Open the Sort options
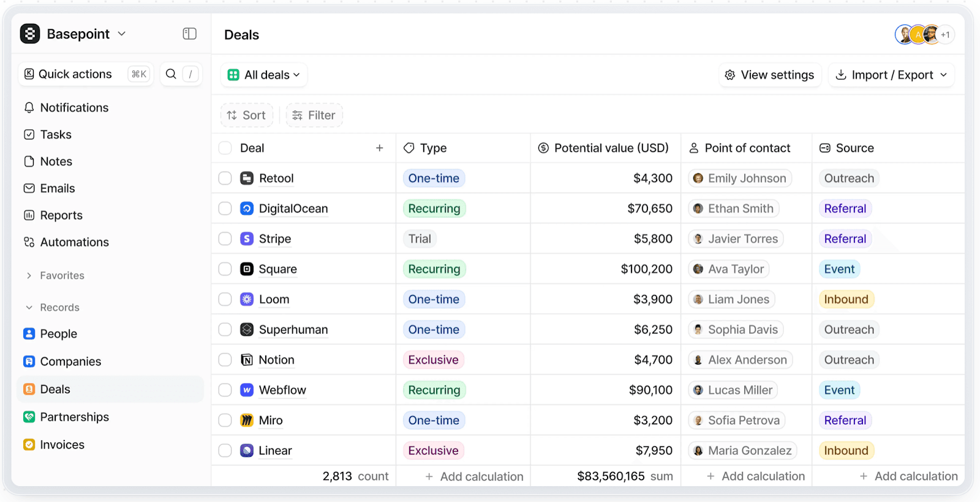The width and height of the screenshot is (980, 502). tap(246, 115)
